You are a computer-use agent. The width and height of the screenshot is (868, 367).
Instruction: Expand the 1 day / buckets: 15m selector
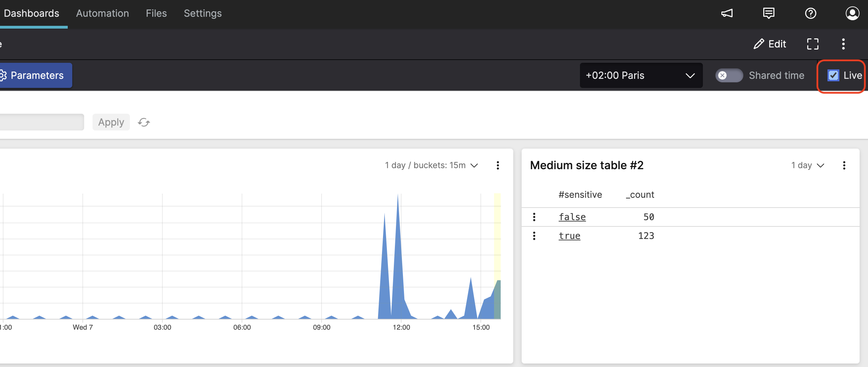point(431,165)
